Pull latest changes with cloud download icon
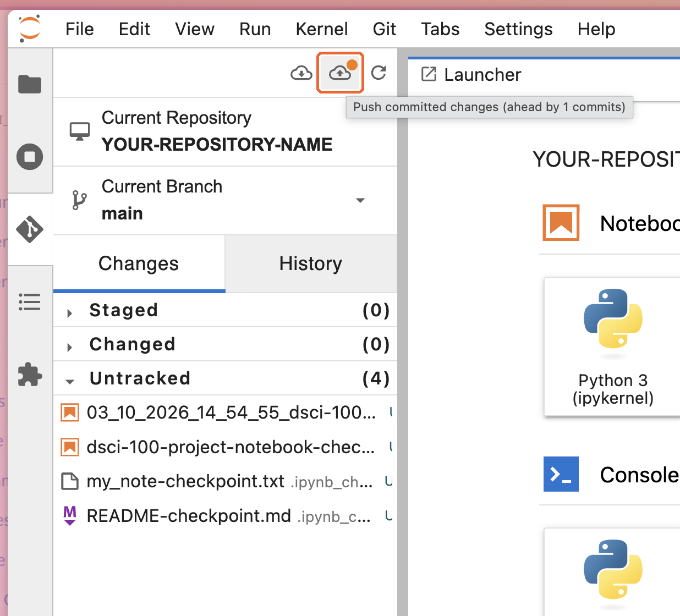The image size is (680, 616). 301,73
